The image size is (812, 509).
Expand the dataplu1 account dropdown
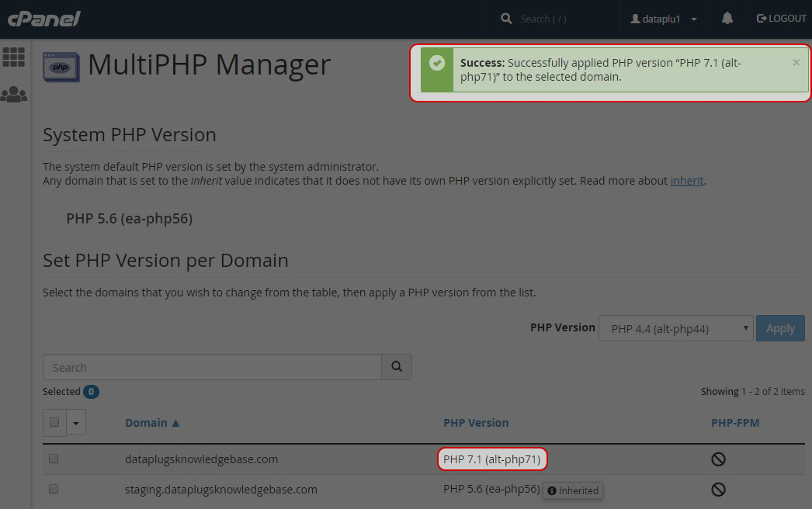point(664,18)
